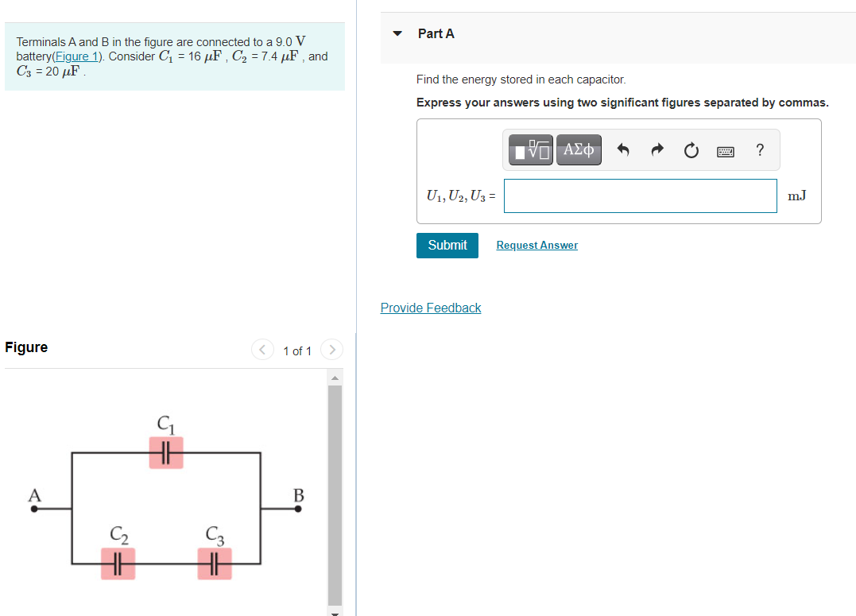The image size is (856, 616).
Task: Open the on-screen keyboard for input
Action: point(725,150)
